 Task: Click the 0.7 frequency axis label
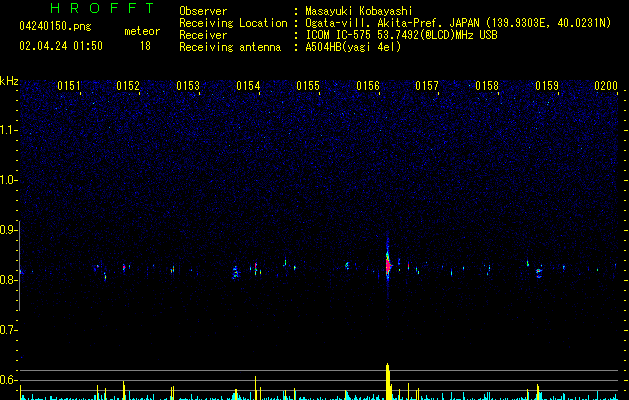click(x=8, y=330)
